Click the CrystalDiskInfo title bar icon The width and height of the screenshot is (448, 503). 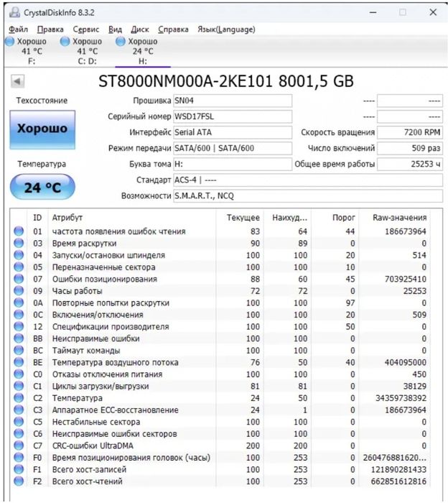[x=14, y=12]
